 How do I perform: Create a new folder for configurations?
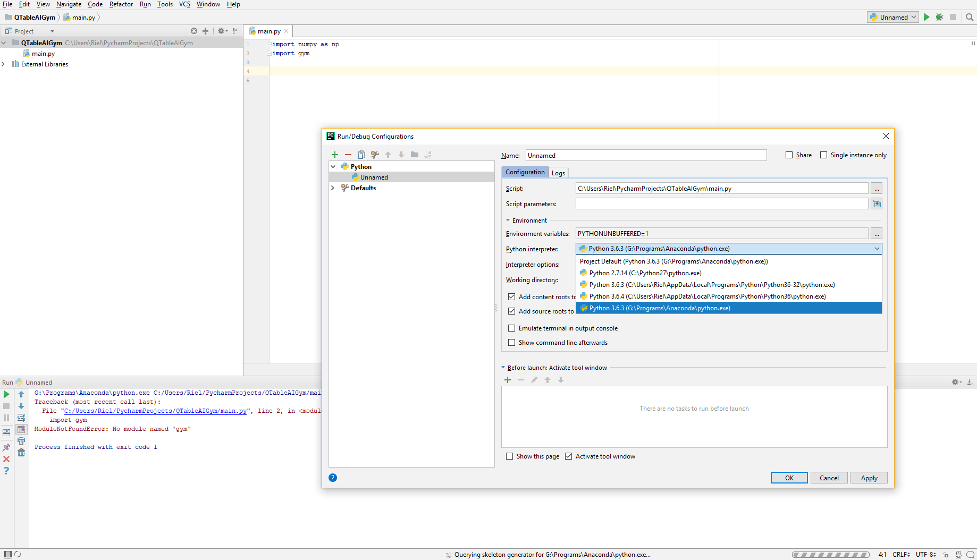pyautogui.click(x=415, y=155)
